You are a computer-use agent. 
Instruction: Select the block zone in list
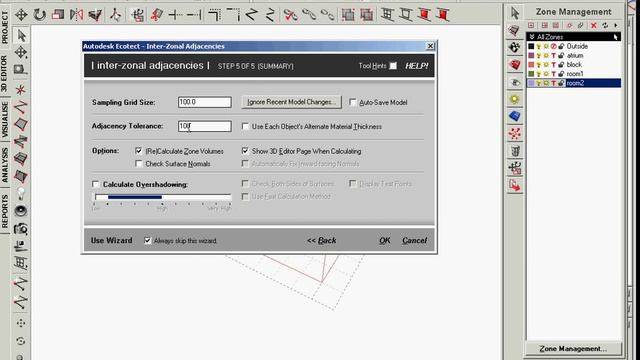pos(574,64)
